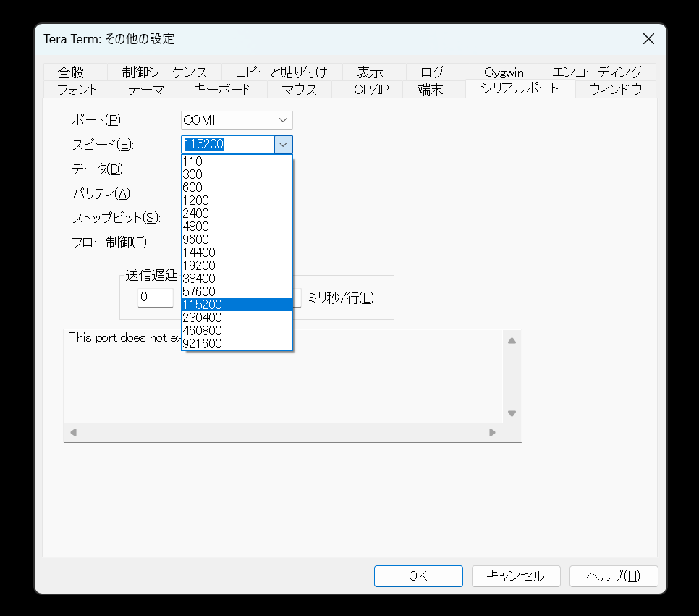
Task: Select 1200 in the speed list
Action: pos(237,201)
